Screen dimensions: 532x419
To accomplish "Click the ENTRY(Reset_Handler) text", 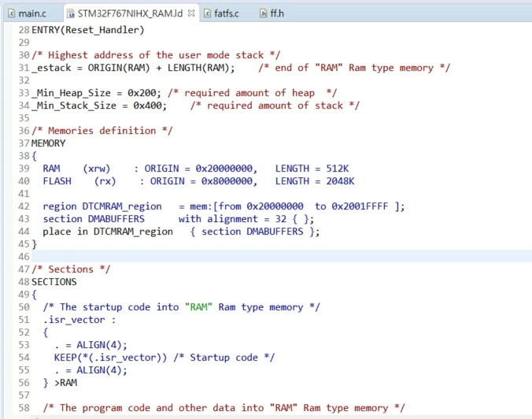I will pos(88,30).
